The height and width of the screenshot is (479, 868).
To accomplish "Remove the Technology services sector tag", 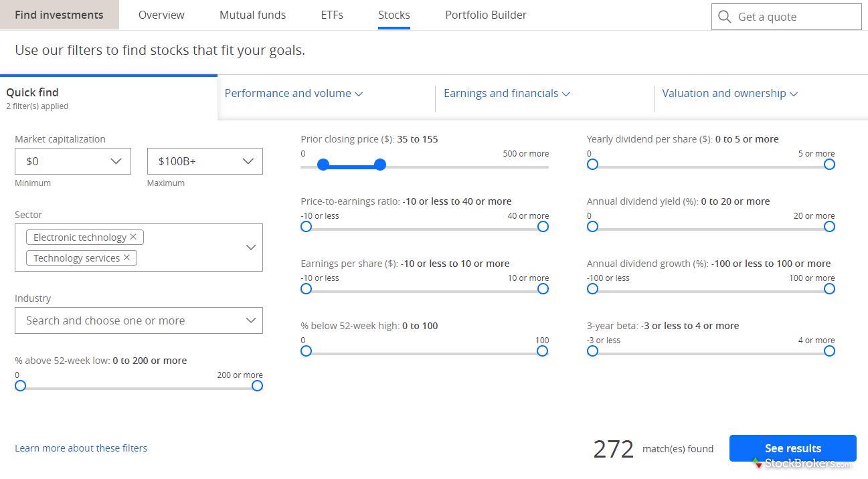I will pos(126,258).
